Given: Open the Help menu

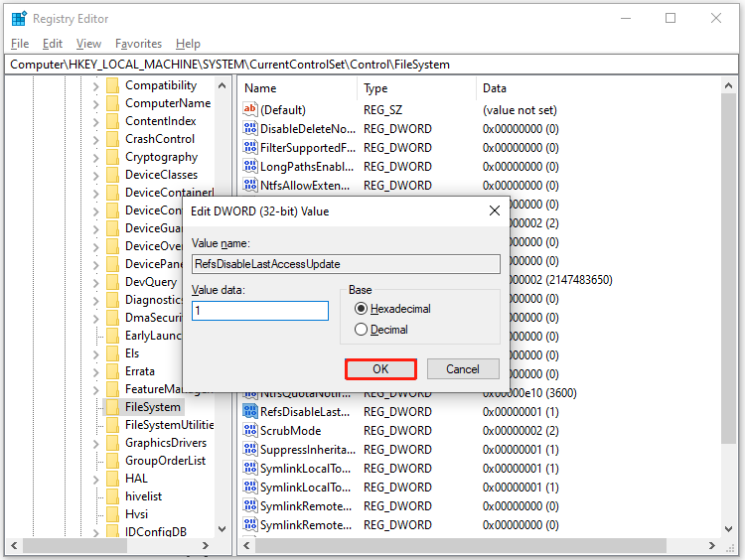Looking at the screenshot, I should (x=188, y=44).
